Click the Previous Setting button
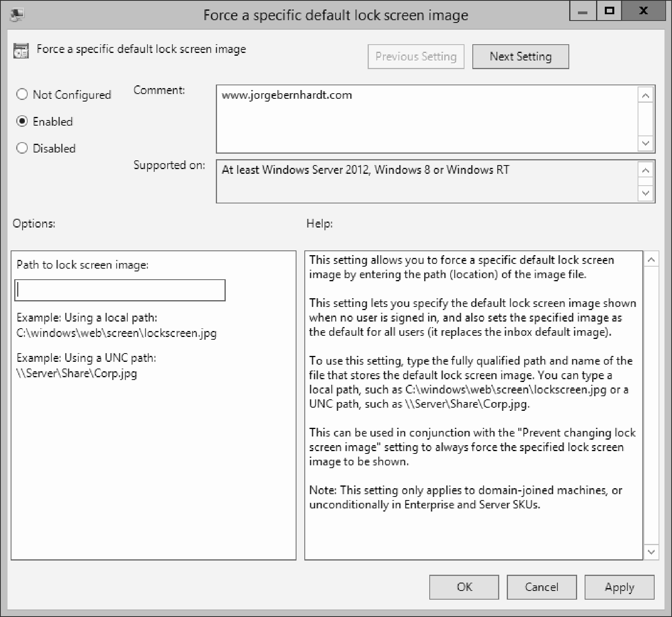Screen dimensions: 672x617 click(x=415, y=56)
